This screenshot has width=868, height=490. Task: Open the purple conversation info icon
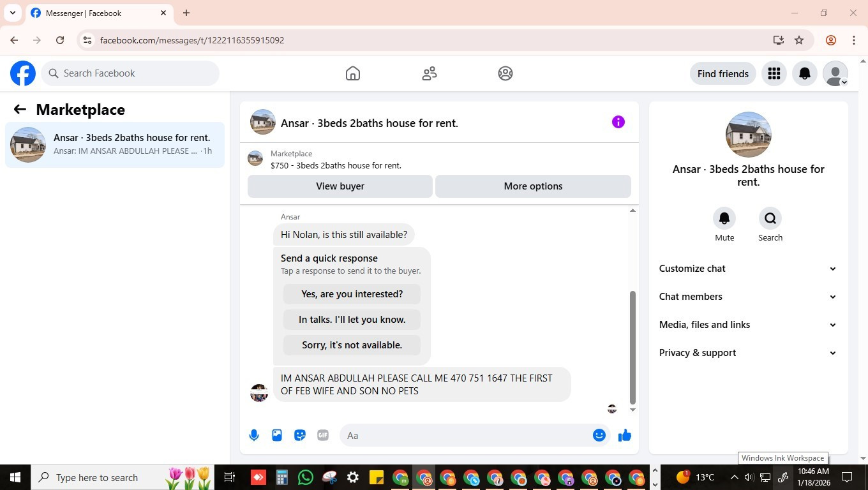[618, 122]
